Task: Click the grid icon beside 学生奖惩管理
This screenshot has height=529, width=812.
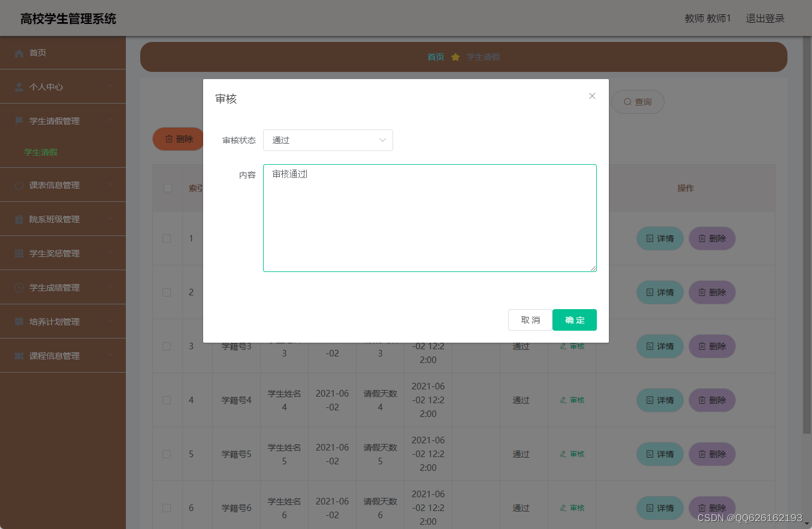Action: point(19,253)
